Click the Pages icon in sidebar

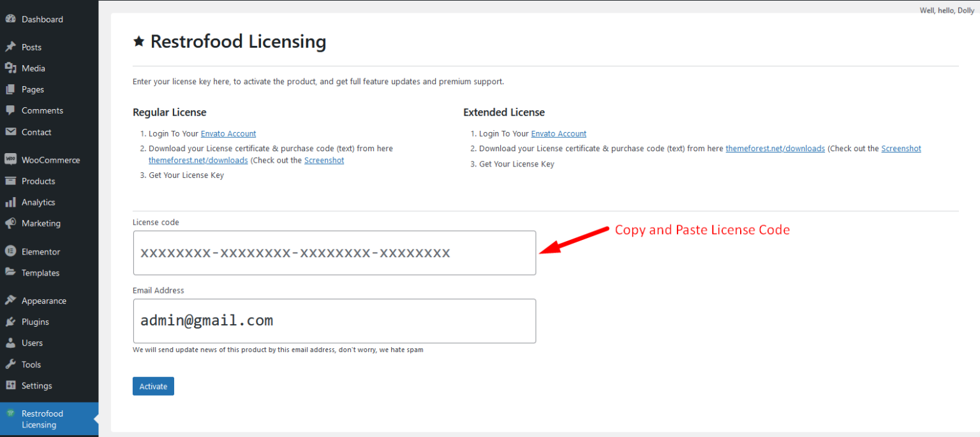coord(11,89)
